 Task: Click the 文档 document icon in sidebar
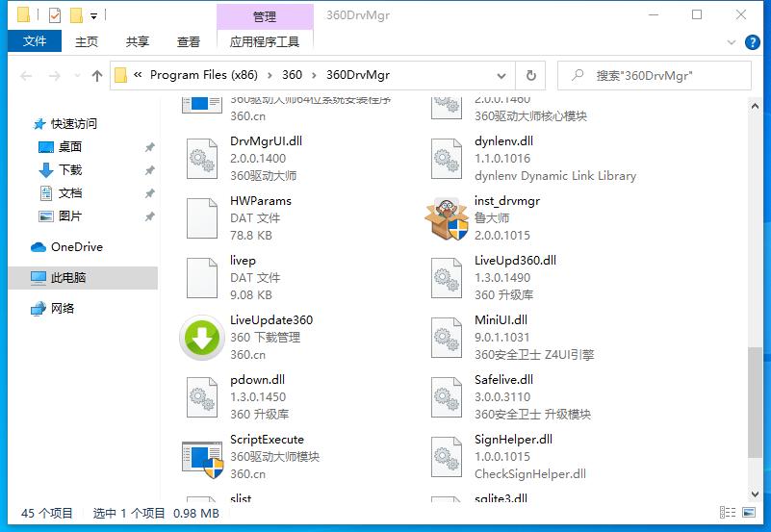click(46, 193)
